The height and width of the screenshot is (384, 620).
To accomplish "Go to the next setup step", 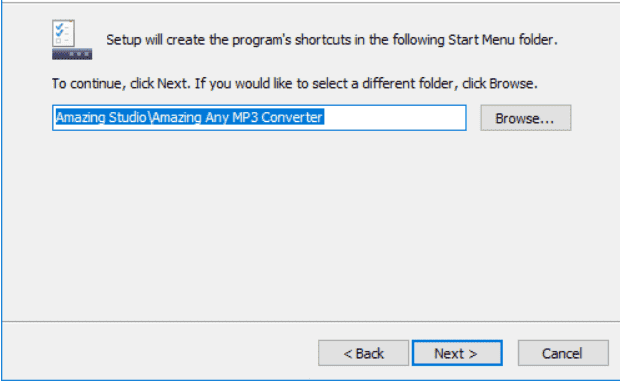I will click(x=457, y=353).
